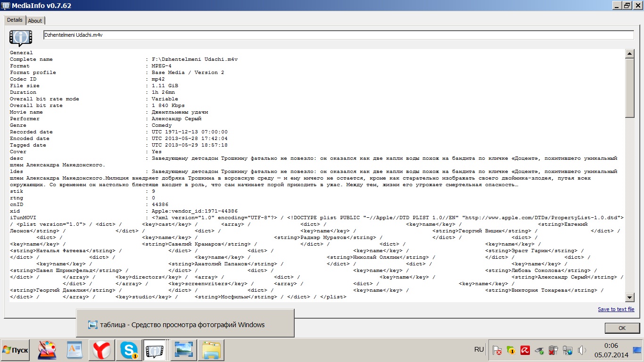The height and width of the screenshot is (362, 644).
Task: Click the volume speaker icon
Action: 582,350
